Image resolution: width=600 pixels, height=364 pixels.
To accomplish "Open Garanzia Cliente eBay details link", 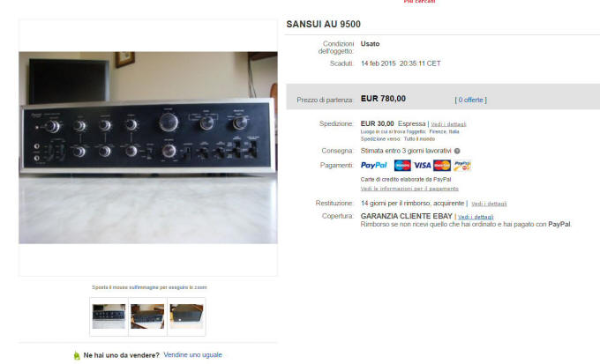I will (476, 217).
